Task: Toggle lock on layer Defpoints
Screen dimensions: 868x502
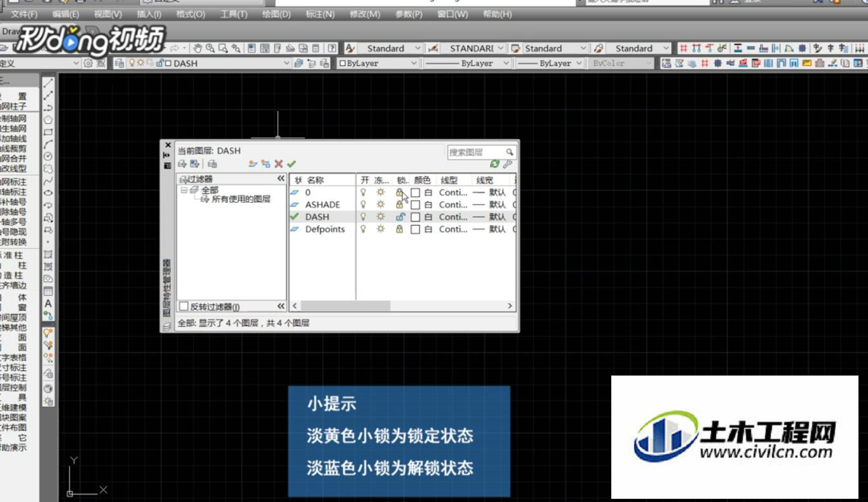Action: (400, 229)
